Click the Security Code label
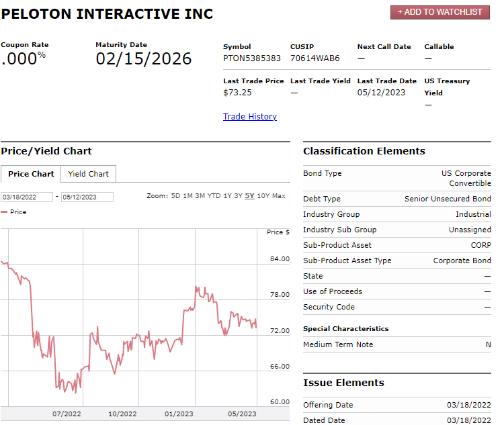 329,307
